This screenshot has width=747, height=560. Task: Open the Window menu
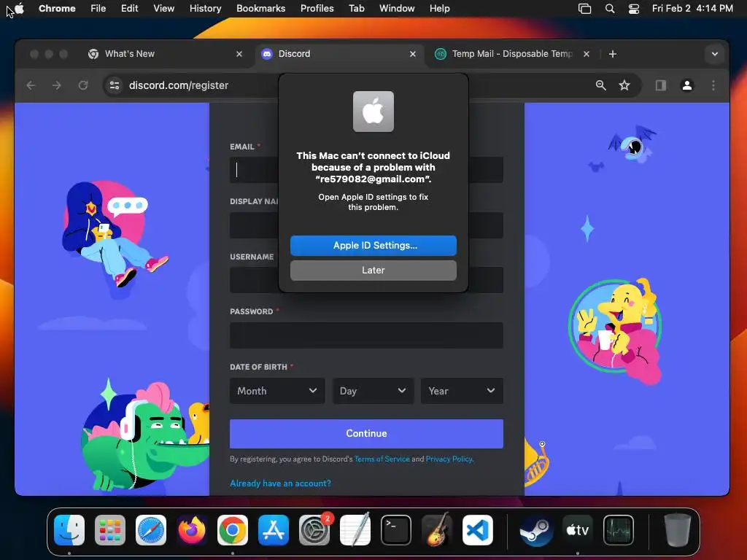click(397, 9)
